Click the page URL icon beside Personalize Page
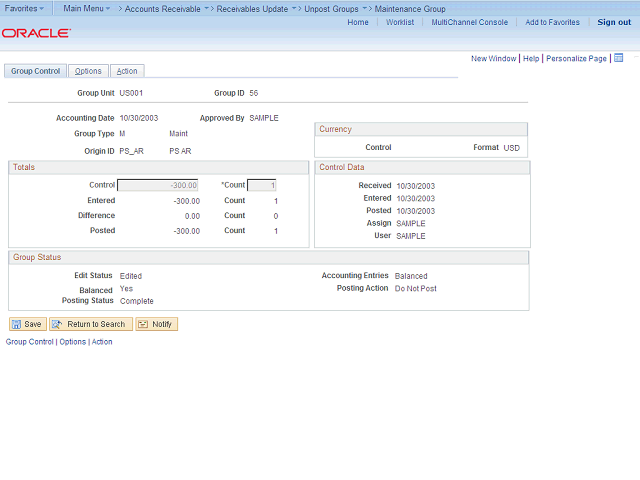Viewport: 640px width, 480px height. (x=619, y=58)
